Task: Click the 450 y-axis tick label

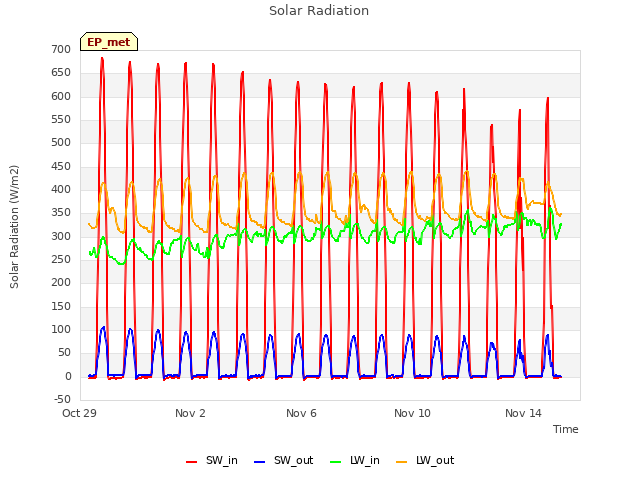Action: [x=61, y=167]
